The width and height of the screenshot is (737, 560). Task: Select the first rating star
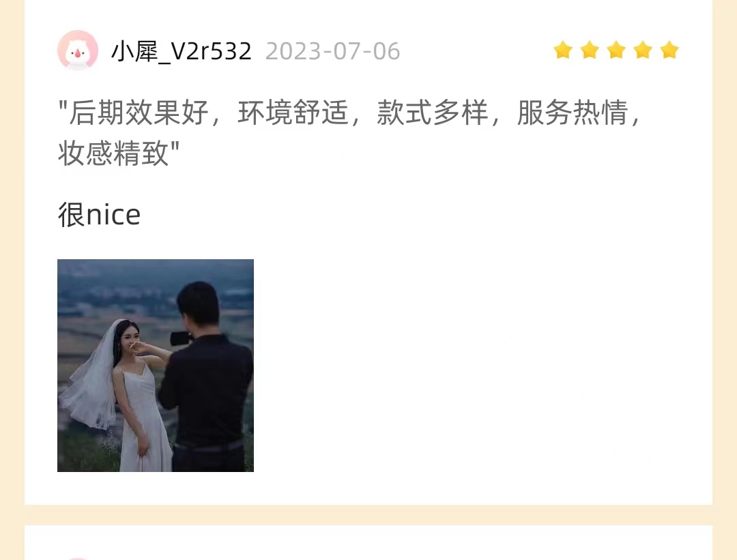pos(562,50)
